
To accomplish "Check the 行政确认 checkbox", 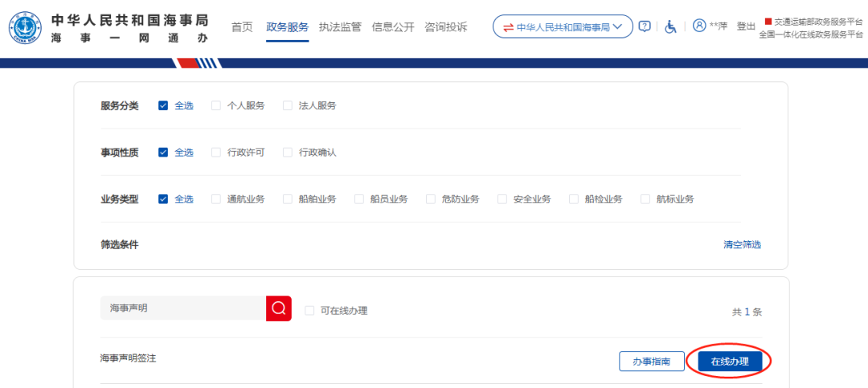I will 288,152.
